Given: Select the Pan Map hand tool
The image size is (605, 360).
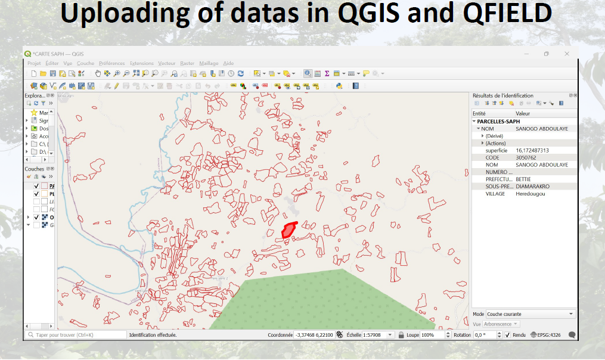Looking at the screenshot, I should click(x=98, y=73).
